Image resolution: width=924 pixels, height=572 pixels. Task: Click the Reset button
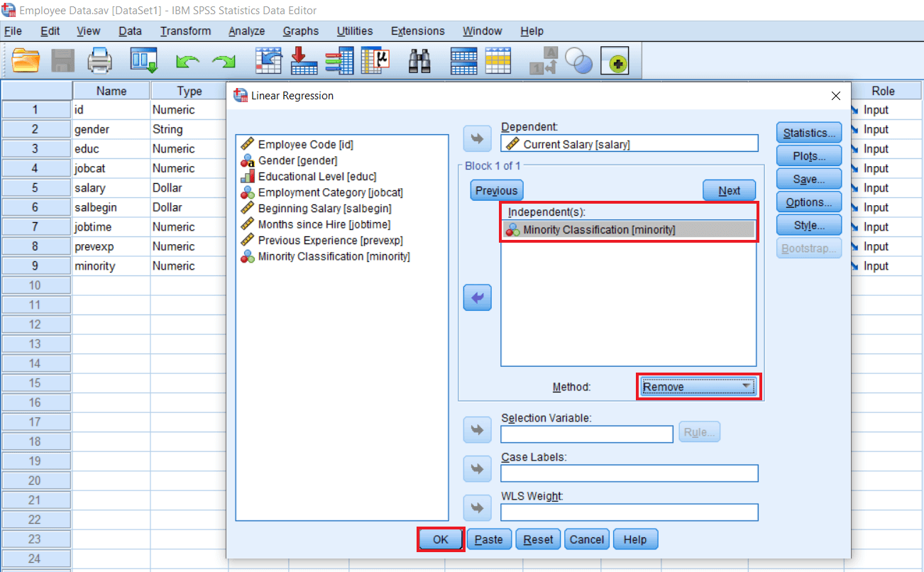[x=538, y=539]
